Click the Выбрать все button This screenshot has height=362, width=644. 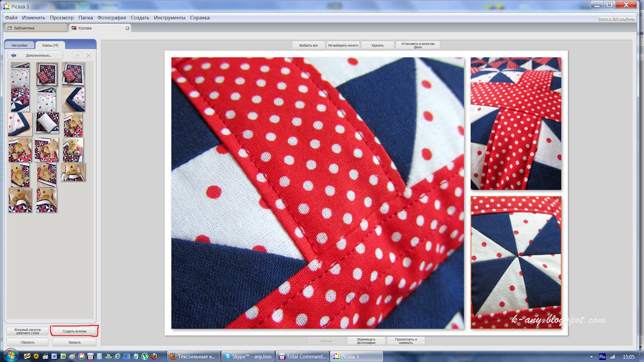pos(309,45)
